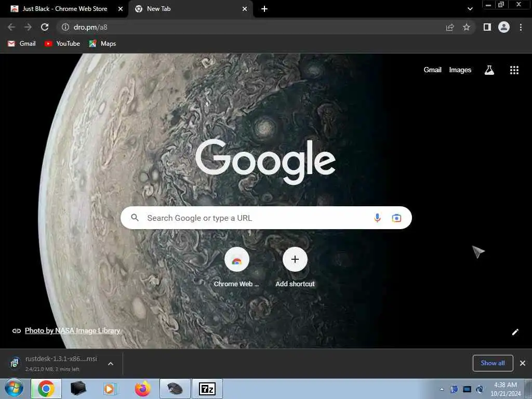The image size is (532, 399).
Task: Click the browser back arrow
Action: point(11,27)
